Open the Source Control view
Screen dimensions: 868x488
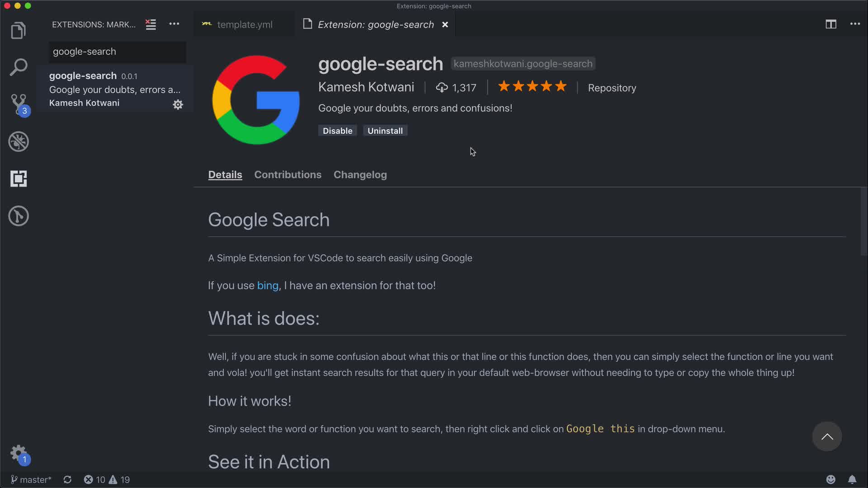click(19, 104)
